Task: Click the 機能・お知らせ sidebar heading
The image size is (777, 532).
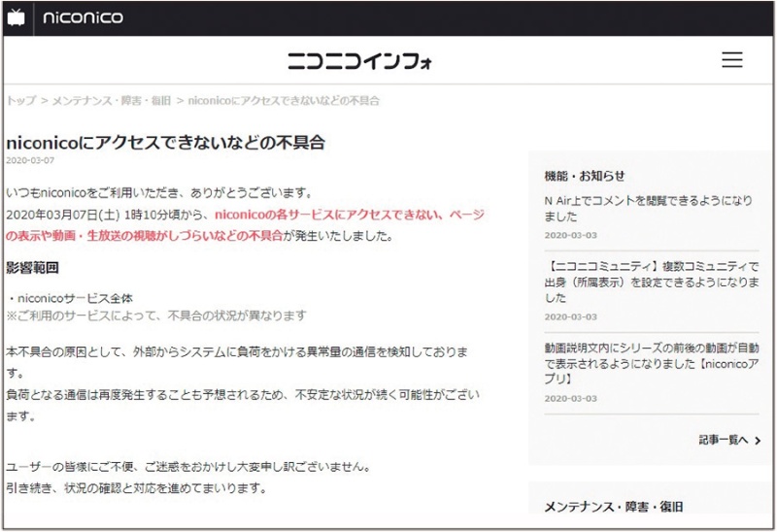Action: click(x=585, y=176)
